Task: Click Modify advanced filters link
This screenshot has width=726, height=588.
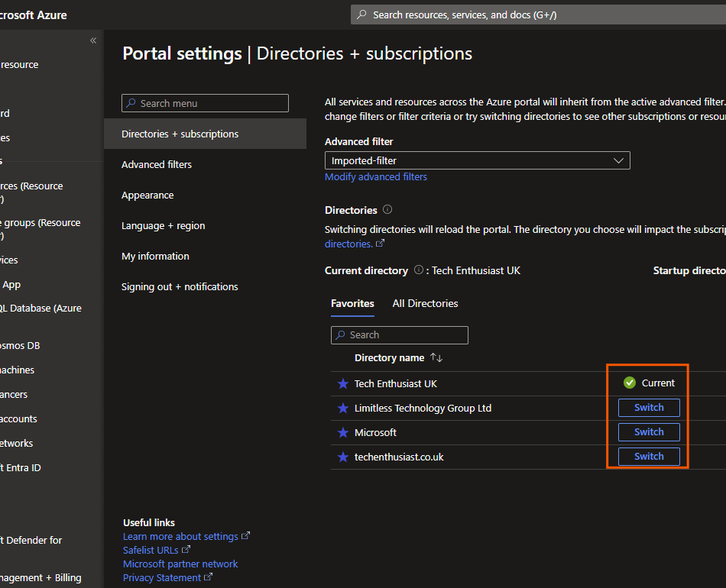Action: [375, 176]
